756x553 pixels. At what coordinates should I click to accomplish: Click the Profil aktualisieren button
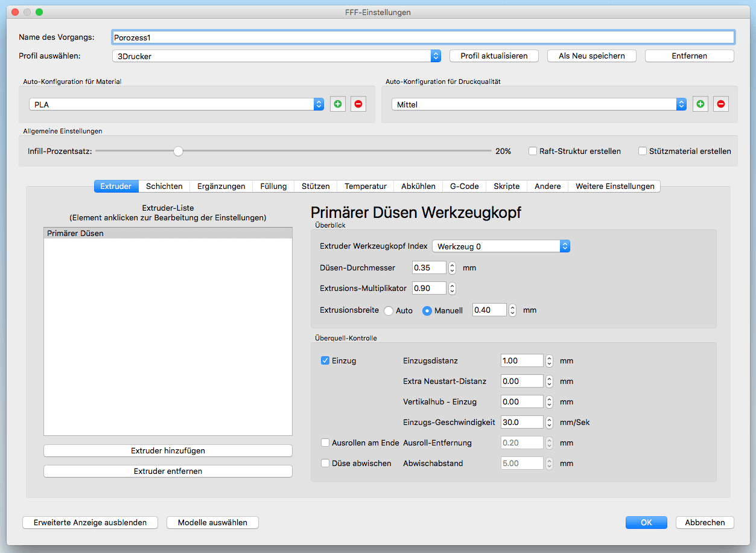pyautogui.click(x=494, y=56)
